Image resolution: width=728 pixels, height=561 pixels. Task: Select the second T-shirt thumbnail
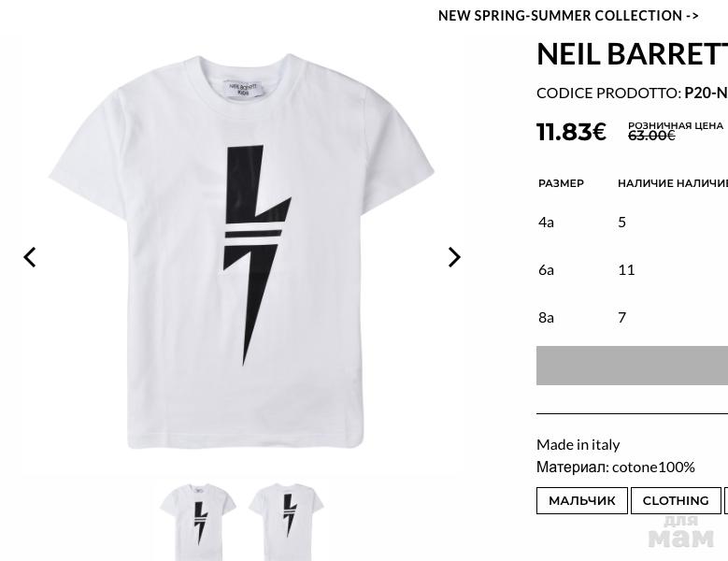click(x=286, y=520)
